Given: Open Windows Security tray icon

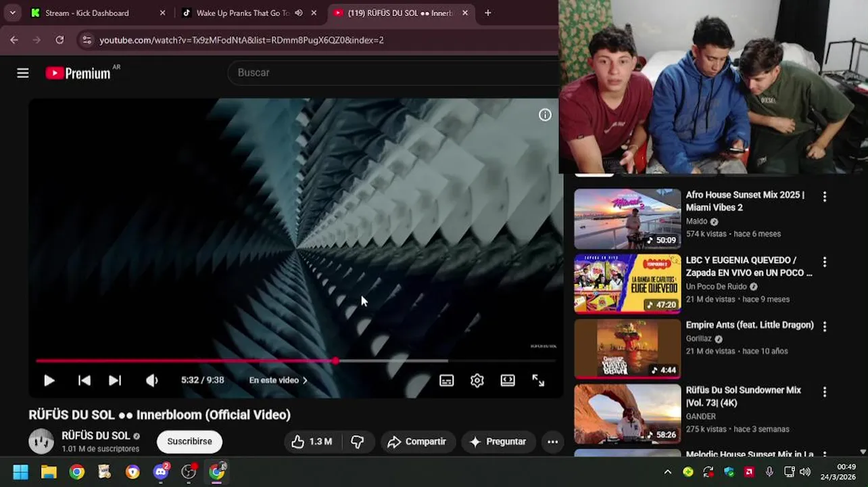Looking at the screenshot, I should pyautogui.click(x=729, y=472).
